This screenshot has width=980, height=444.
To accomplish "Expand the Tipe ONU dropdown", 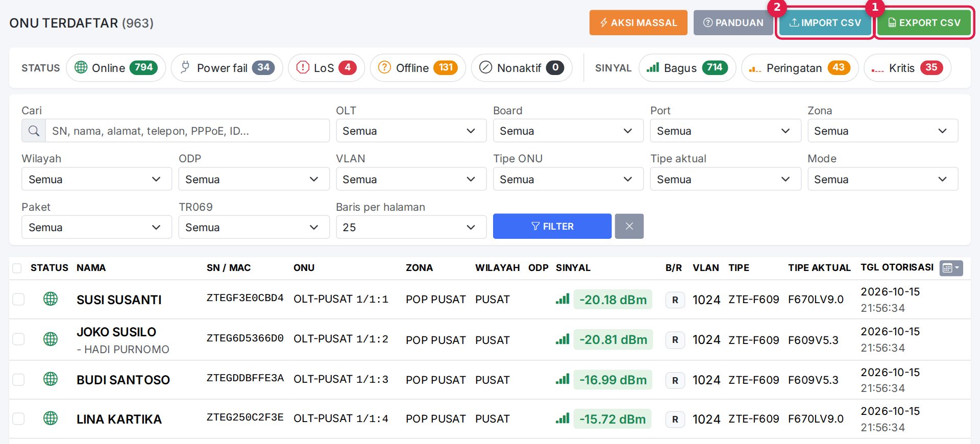I will click(568, 179).
